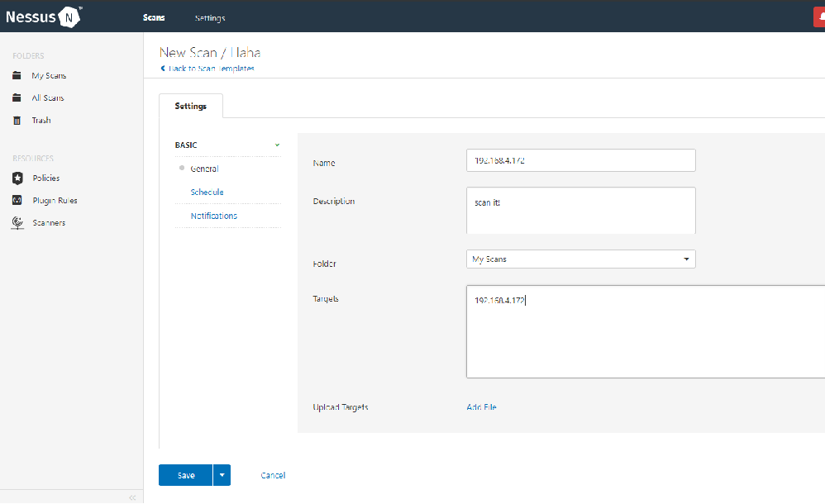Select the Settings tab
This screenshot has height=504, width=825.
click(x=190, y=106)
